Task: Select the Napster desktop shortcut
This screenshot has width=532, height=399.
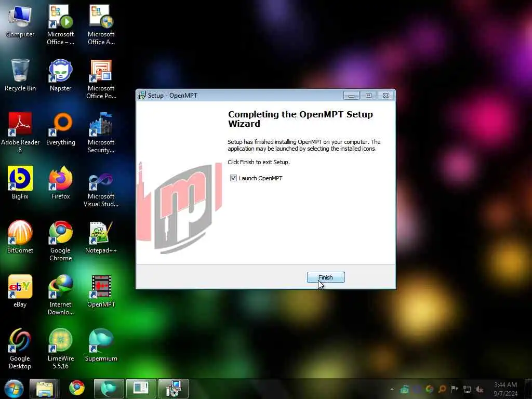Action: point(60,75)
